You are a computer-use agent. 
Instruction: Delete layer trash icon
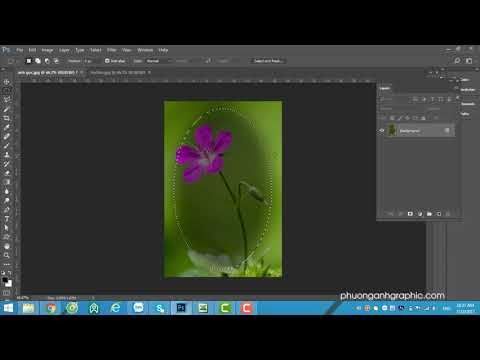point(448,214)
